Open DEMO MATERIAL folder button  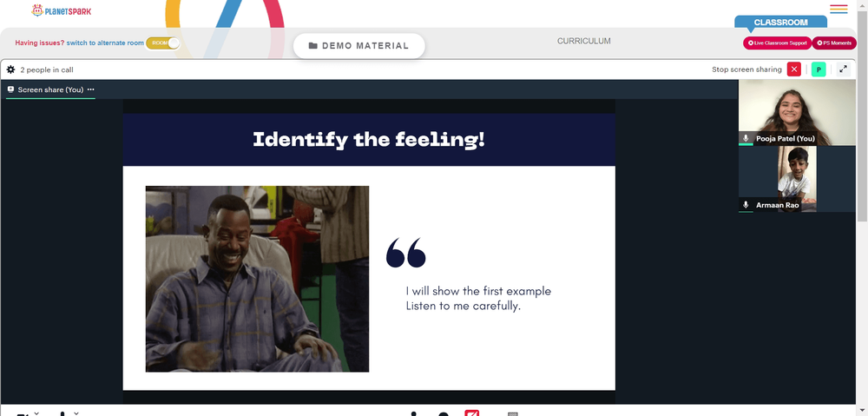click(x=358, y=45)
